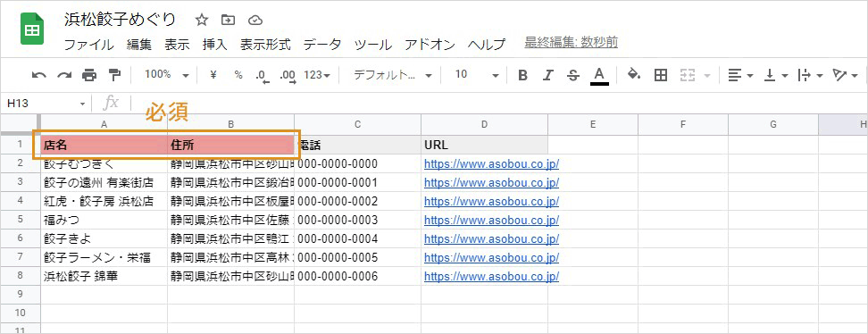Increase decimal places
Screen dimensions: 868x334
[288, 75]
